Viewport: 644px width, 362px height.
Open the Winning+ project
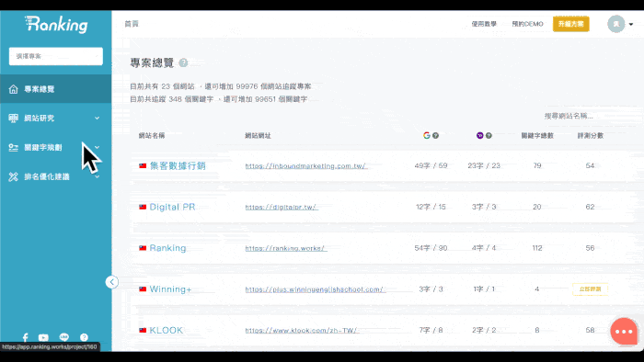[170, 289]
